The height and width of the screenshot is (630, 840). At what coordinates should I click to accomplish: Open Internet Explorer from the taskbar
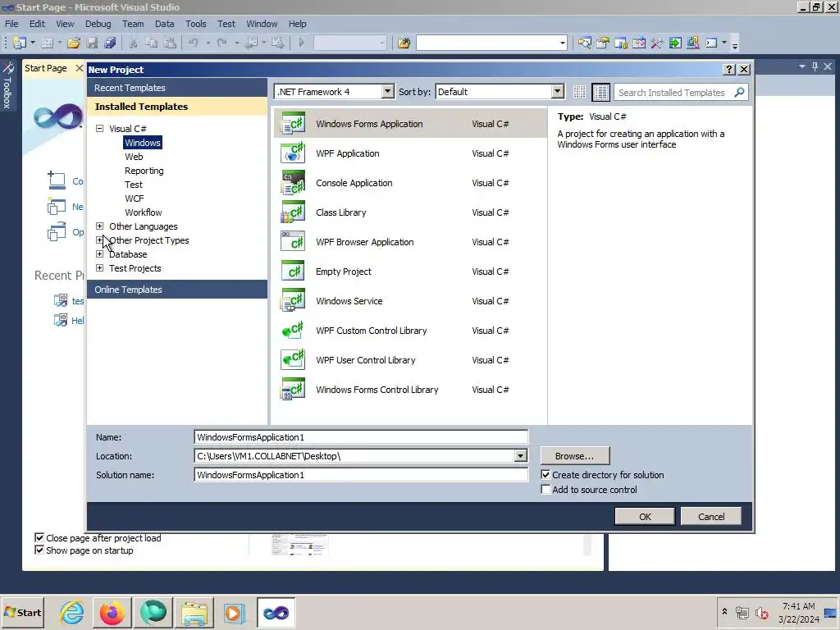(72, 612)
